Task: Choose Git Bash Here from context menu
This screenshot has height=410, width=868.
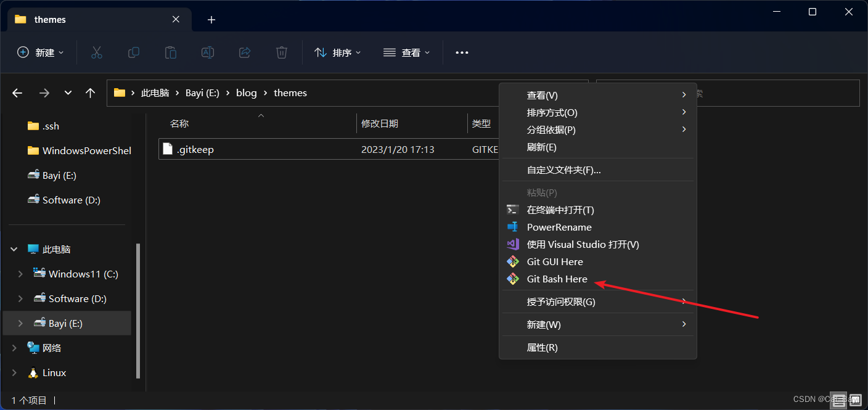Action: (x=598, y=279)
